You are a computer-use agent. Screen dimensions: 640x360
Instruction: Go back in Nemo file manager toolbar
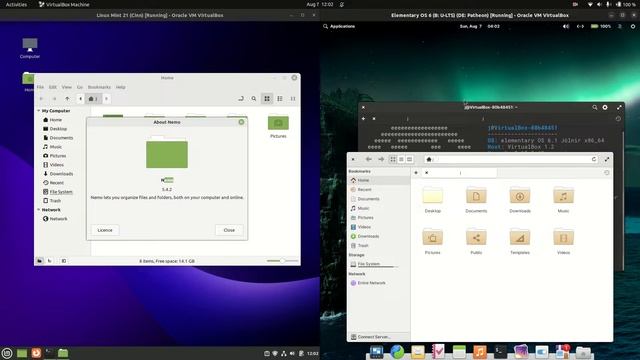click(x=41, y=98)
